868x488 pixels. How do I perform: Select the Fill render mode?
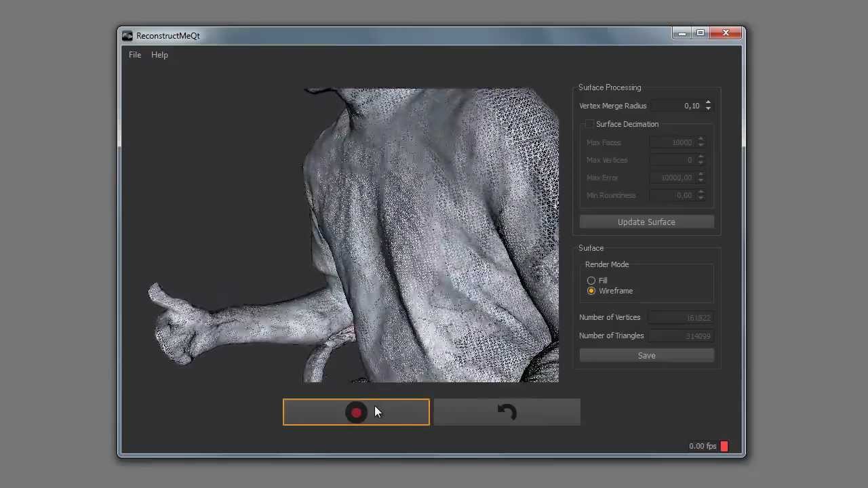pos(591,281)
